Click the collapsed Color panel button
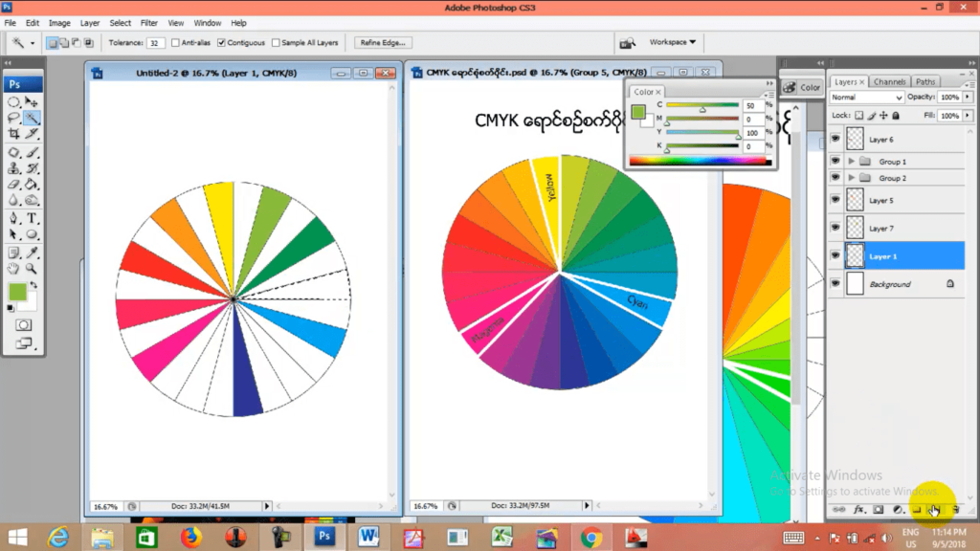The height and width of the screenshot is (551, 980). (803, 87)
